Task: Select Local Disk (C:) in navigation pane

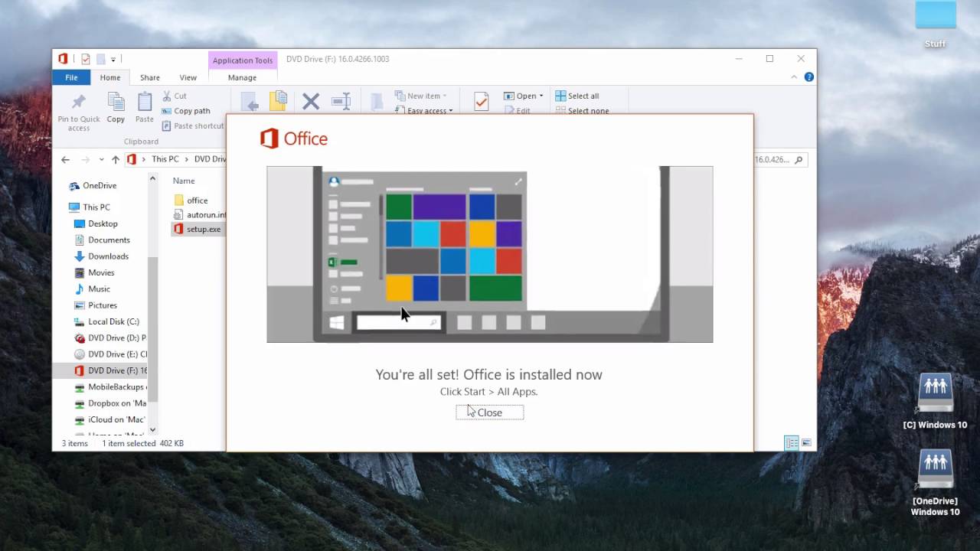Action: pos(106,321)
